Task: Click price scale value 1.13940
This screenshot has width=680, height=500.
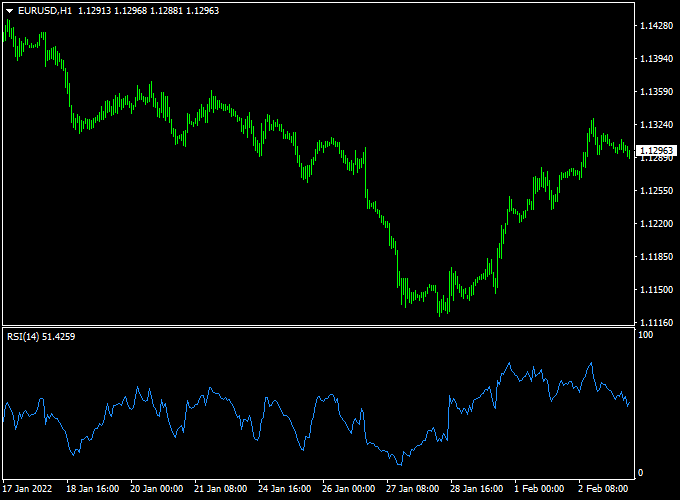Action: [657, 59]
